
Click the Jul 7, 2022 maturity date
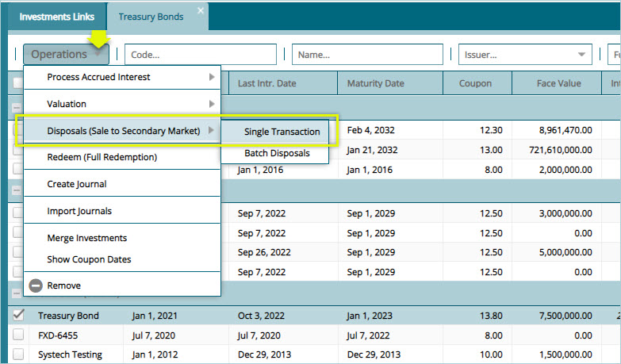368,335
